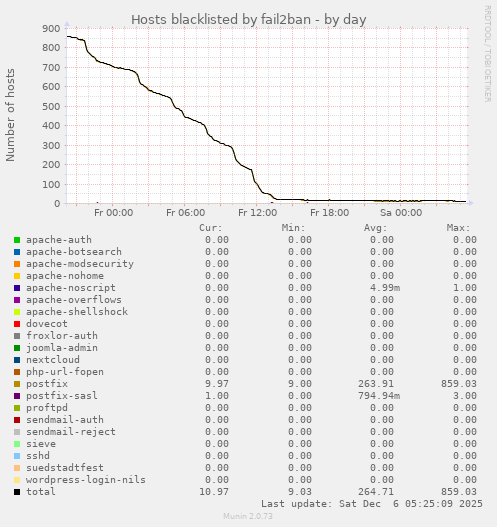Click the php-url-fopen legend label

point(65,372)
